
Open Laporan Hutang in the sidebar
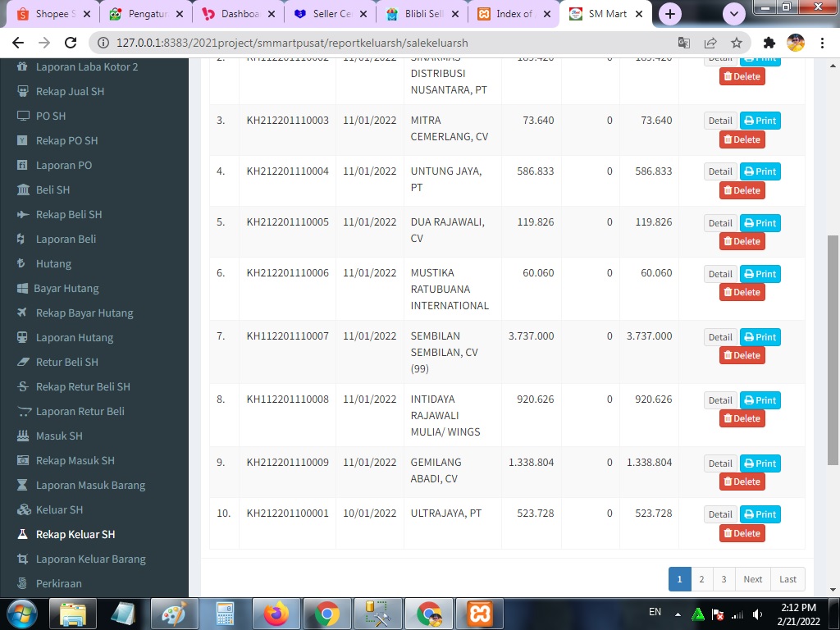point(75,337)
